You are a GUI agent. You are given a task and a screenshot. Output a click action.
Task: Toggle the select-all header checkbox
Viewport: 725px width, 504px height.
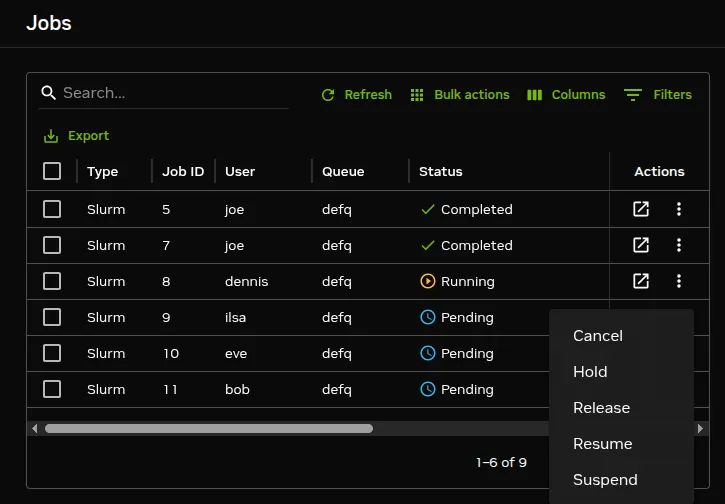coord(52,171)
